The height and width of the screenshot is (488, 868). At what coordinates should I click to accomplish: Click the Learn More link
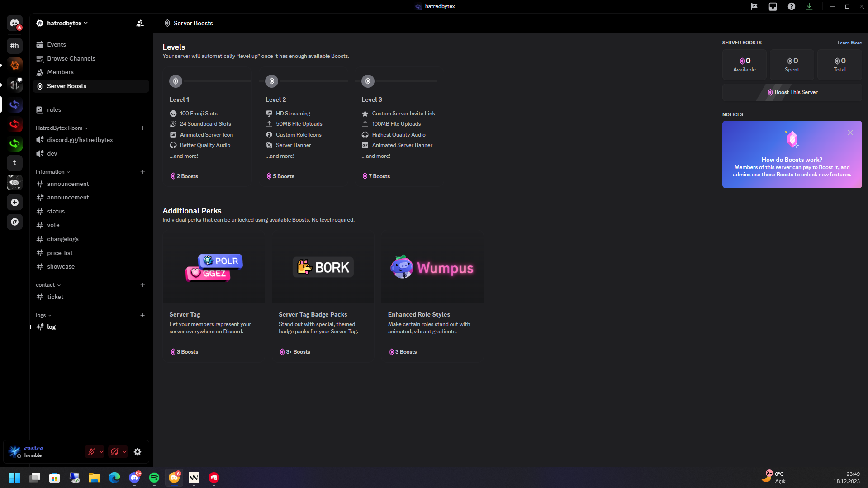(849, 43)
